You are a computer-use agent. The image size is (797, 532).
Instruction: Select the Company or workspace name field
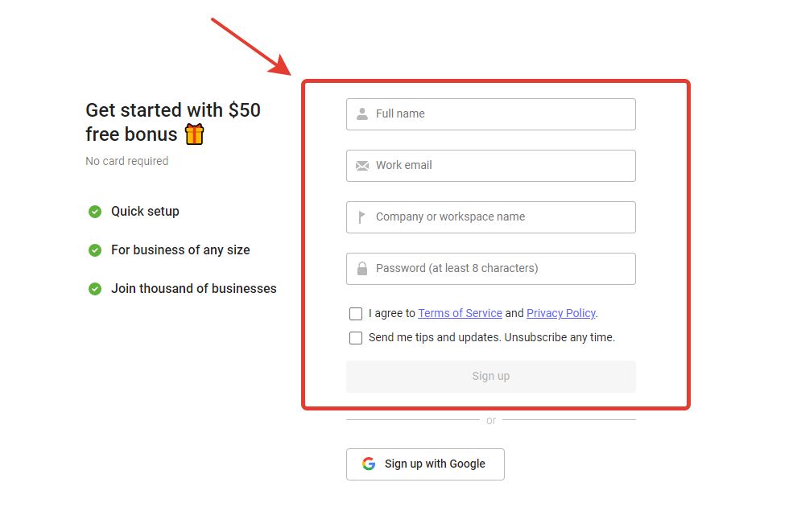point(490,217)
